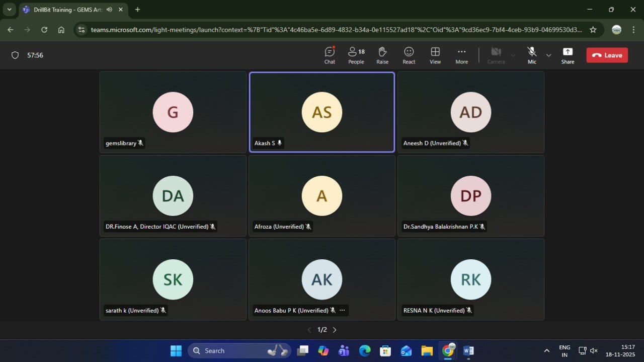Screen dimensions: 644x362
Task: Open the More actions menu
Action: click(x=461, y=55)
